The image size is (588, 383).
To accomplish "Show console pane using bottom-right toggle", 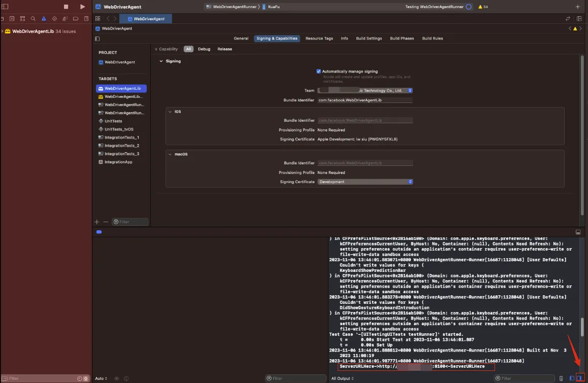I will coord(579,378).
